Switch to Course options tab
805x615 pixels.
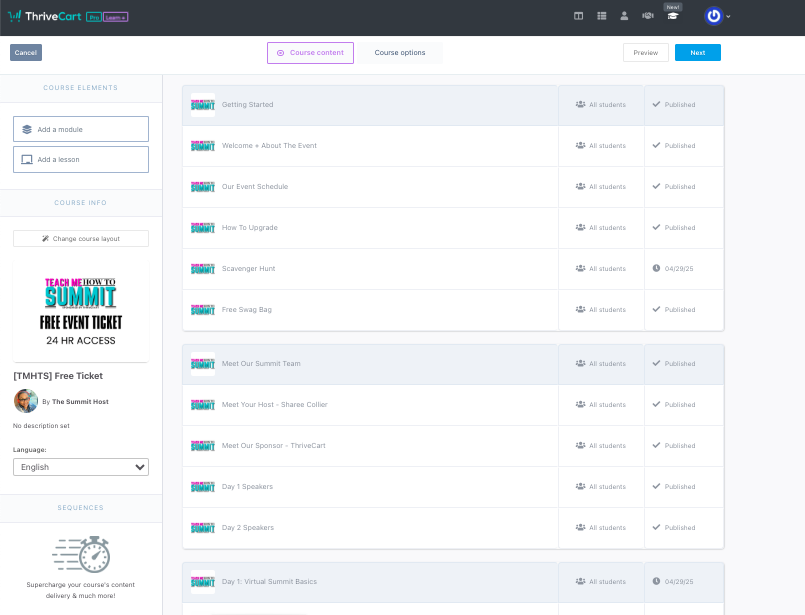click(x=400, y=53)
